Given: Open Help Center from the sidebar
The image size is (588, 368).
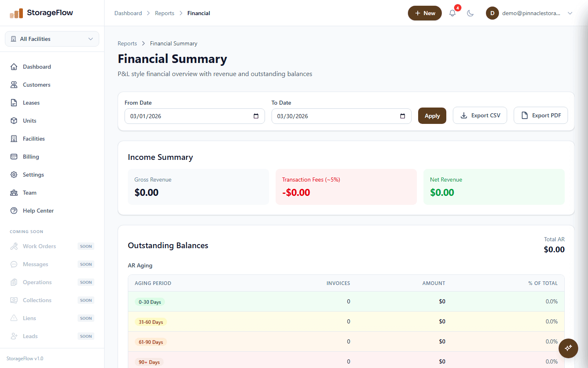Looking at the screenshot, I should [x=38, y=211].
